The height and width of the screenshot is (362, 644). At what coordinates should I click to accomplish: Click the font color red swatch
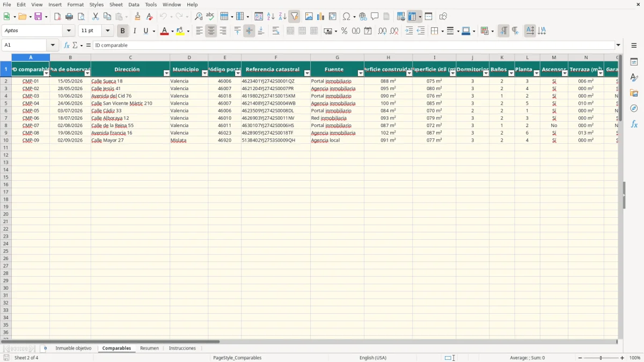164,31
